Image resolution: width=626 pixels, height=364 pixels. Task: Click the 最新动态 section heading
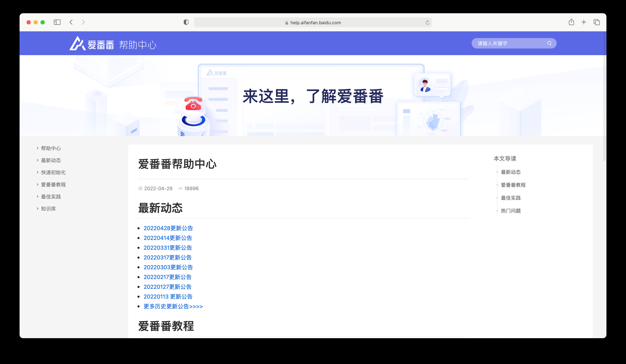pyautogui.click(x=161, y=208)
